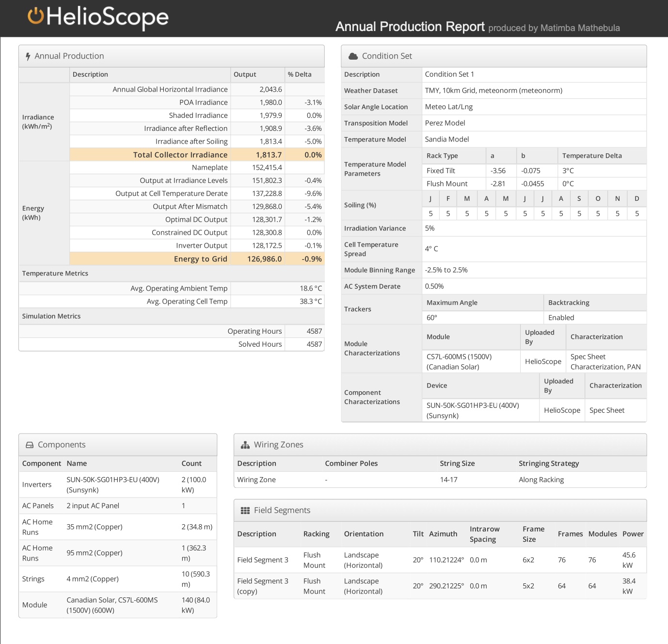Click the 2 input AC Panel entry
Viewport: 668px width, 644px height.
93,506
